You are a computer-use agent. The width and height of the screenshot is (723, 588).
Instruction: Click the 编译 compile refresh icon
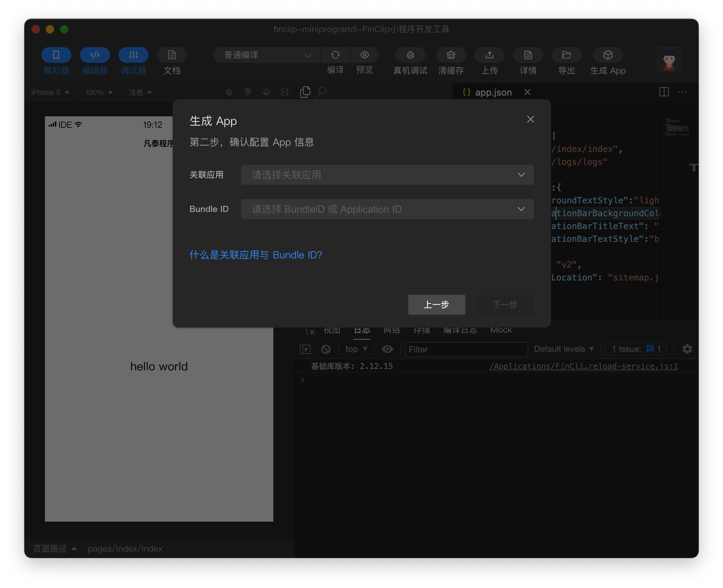(335, 55)
